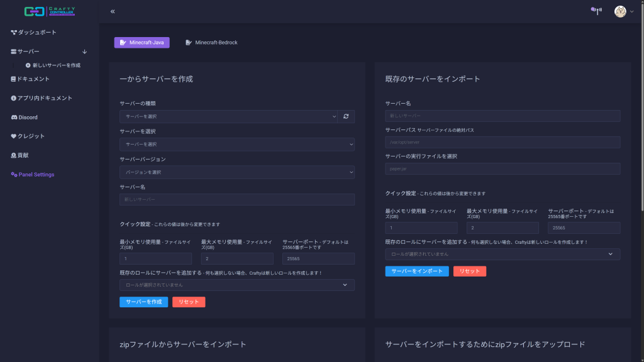Switch to the Minecraft-Bedrock tab
644x362 pixels.
pos(211,43)
